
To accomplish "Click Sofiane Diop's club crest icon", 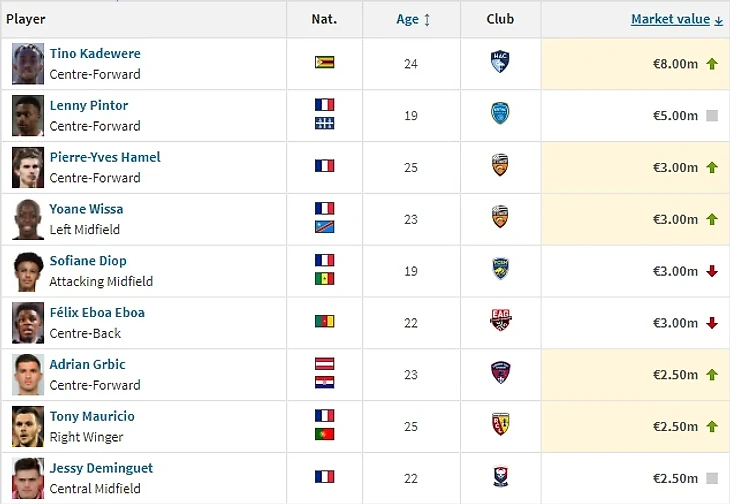I will (500, 270).
